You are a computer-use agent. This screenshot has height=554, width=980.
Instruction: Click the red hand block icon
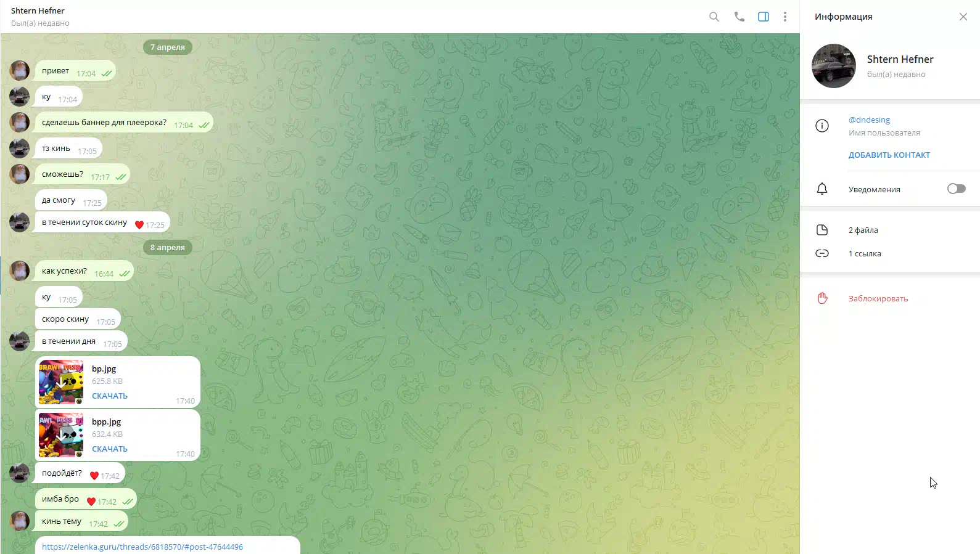[821, 298]
